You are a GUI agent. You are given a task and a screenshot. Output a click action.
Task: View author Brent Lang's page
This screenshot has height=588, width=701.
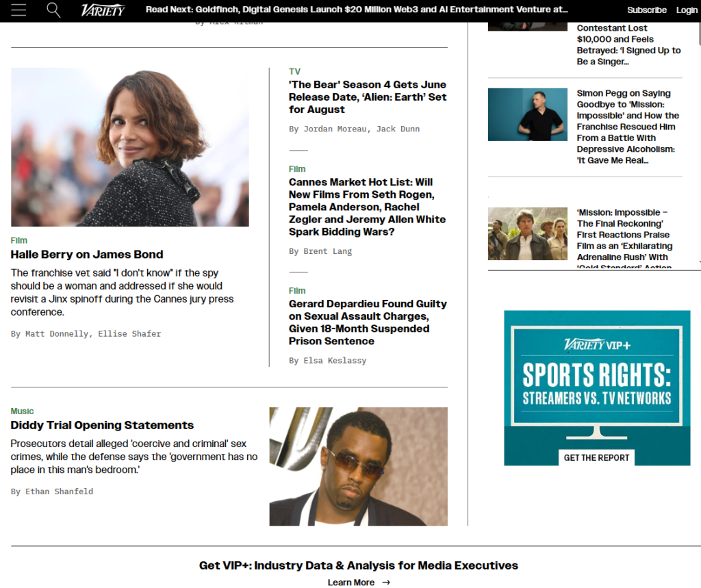point(328,251)
